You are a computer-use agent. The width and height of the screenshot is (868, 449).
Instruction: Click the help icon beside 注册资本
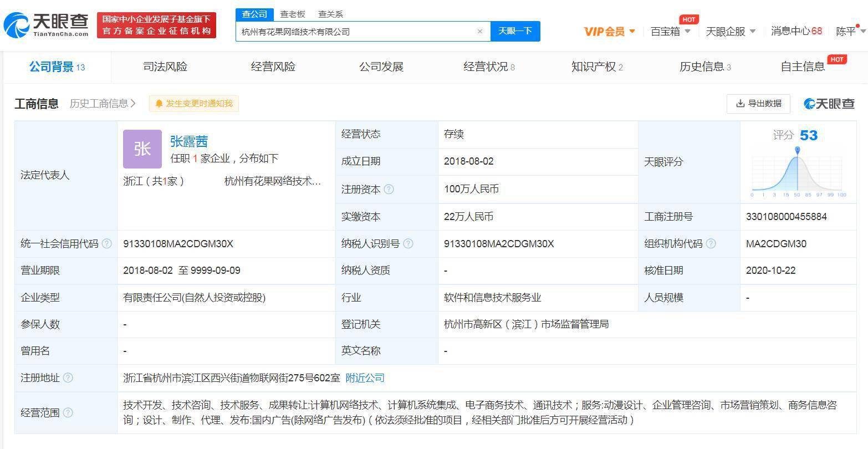pyautogui.click(x=389, y=189)
